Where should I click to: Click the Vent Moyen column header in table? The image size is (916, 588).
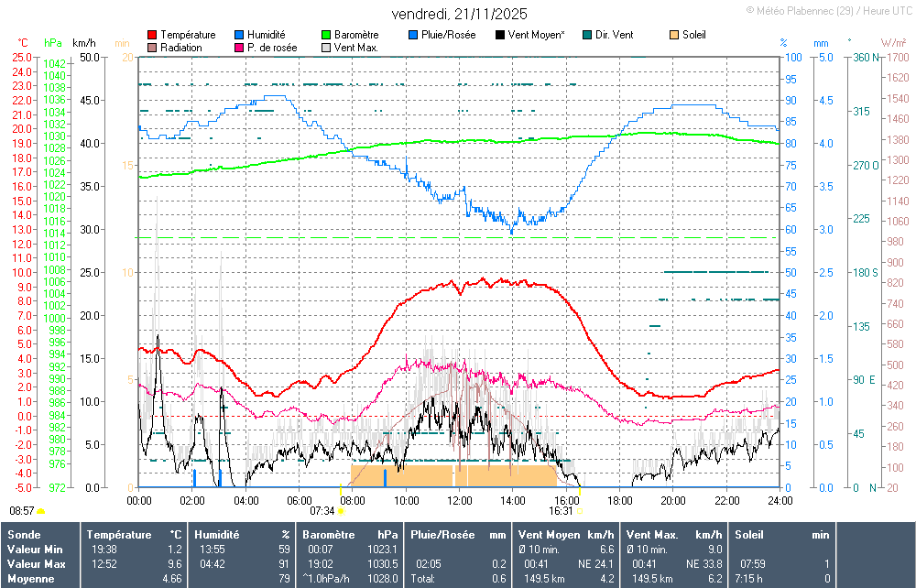(x=551, y=534)
